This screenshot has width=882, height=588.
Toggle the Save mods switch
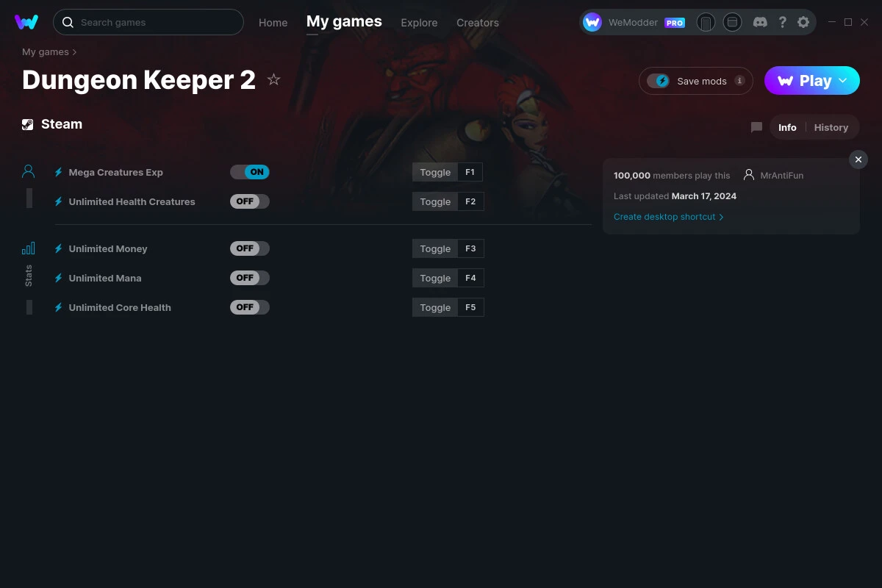pos(659,81)
